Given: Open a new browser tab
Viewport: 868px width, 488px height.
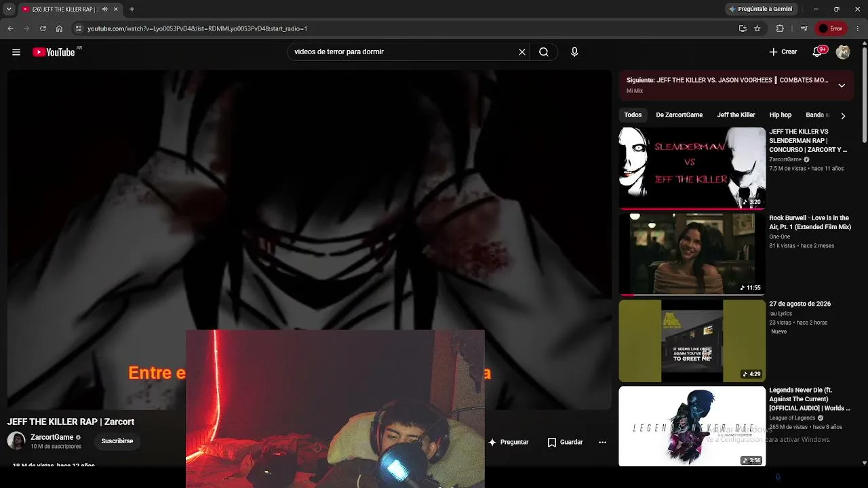Looking at the screenshot, I should (x=132, y=9).
